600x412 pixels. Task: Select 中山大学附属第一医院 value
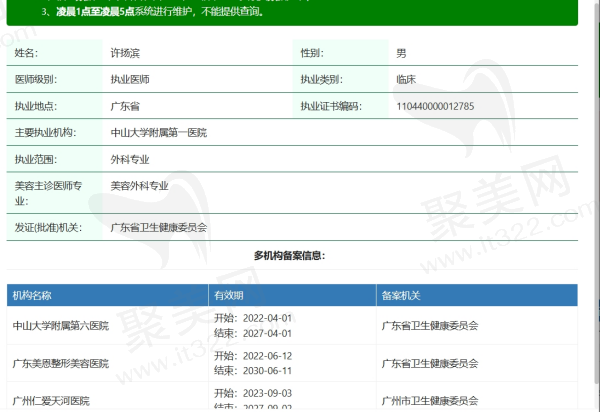[159, 132]
